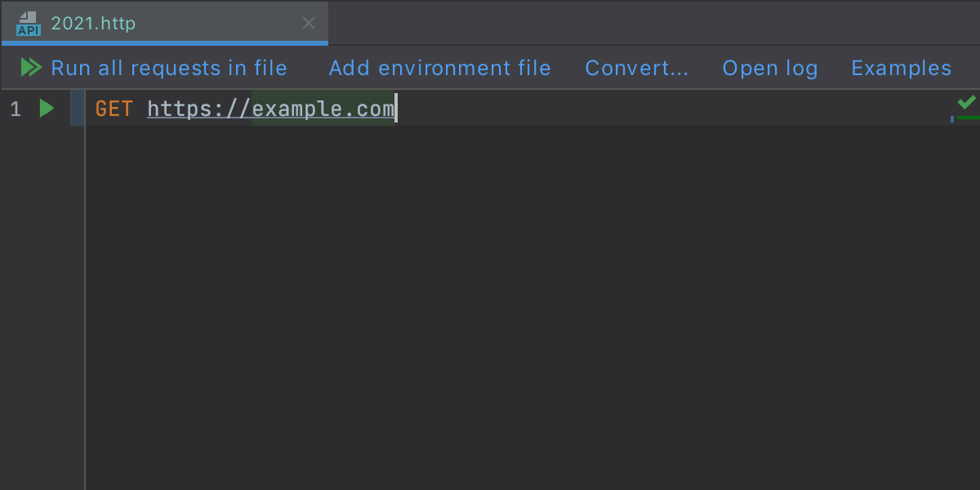Close the 2021.http editor tab

(x=308, y=24)
